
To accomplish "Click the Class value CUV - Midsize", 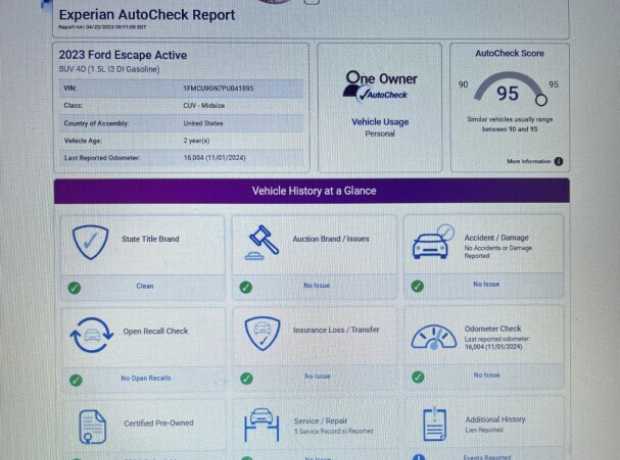I will click(204, 106).
